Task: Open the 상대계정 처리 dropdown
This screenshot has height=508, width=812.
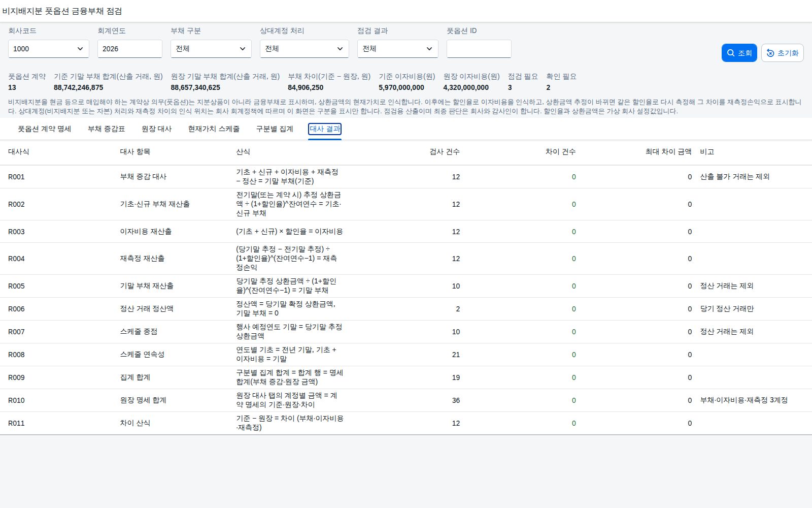Action: [x=304, y=49]
